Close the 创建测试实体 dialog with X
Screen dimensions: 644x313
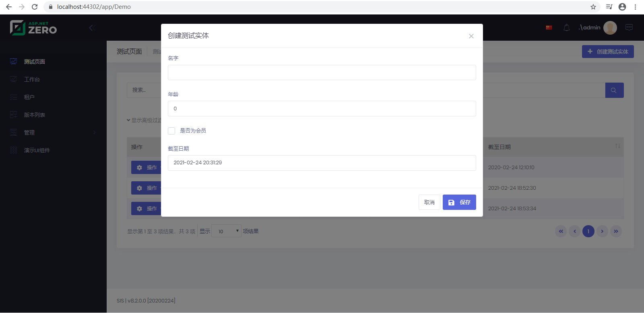[471, 36]
